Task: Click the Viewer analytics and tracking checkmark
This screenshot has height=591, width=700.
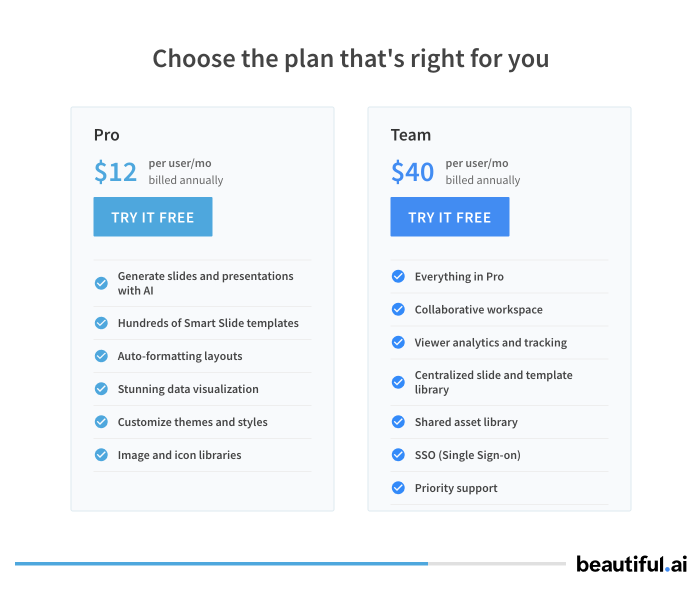Action: [398, 342]
